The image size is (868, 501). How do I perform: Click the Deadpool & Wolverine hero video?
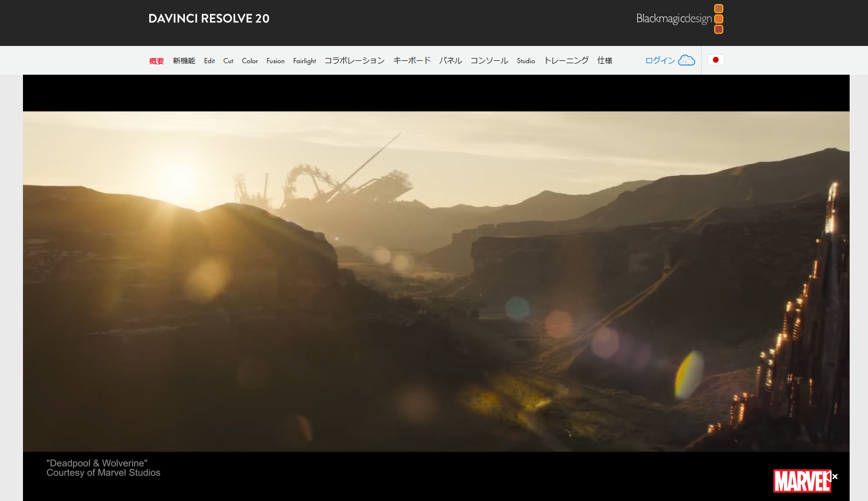[436, 282]
